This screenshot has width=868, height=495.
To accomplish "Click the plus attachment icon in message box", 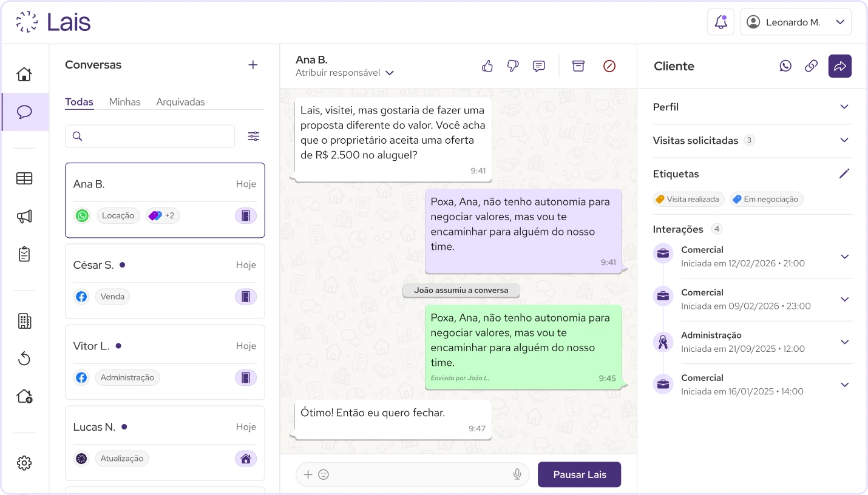I will (308, 474).
